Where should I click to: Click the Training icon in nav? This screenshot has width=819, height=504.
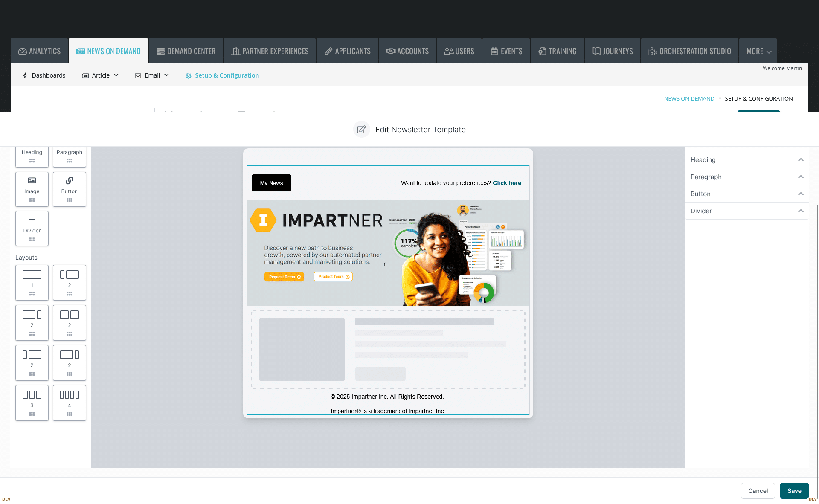[542, 51]
